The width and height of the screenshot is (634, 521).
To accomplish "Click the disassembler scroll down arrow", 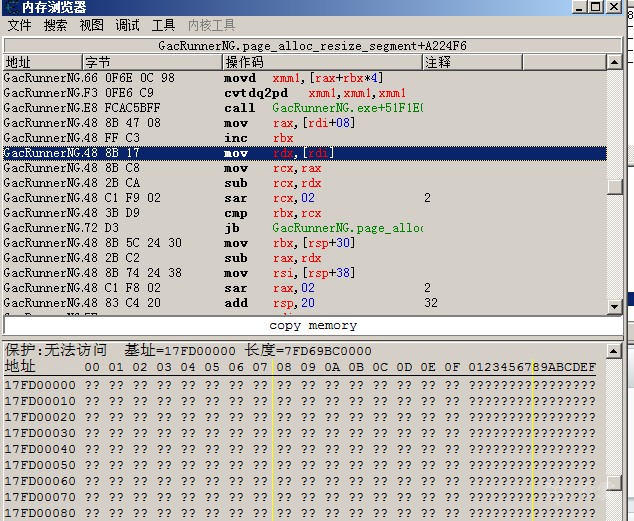I will click(614, 306).
